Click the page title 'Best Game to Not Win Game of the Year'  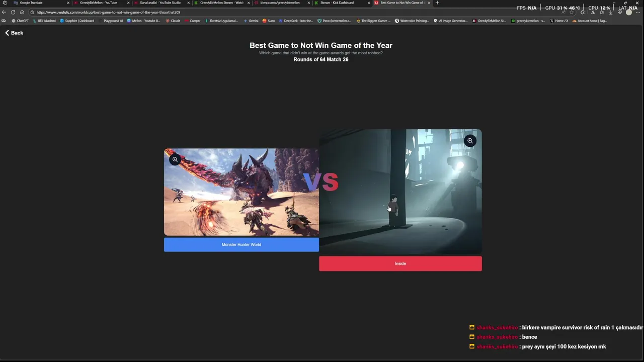tap(321, 45)
